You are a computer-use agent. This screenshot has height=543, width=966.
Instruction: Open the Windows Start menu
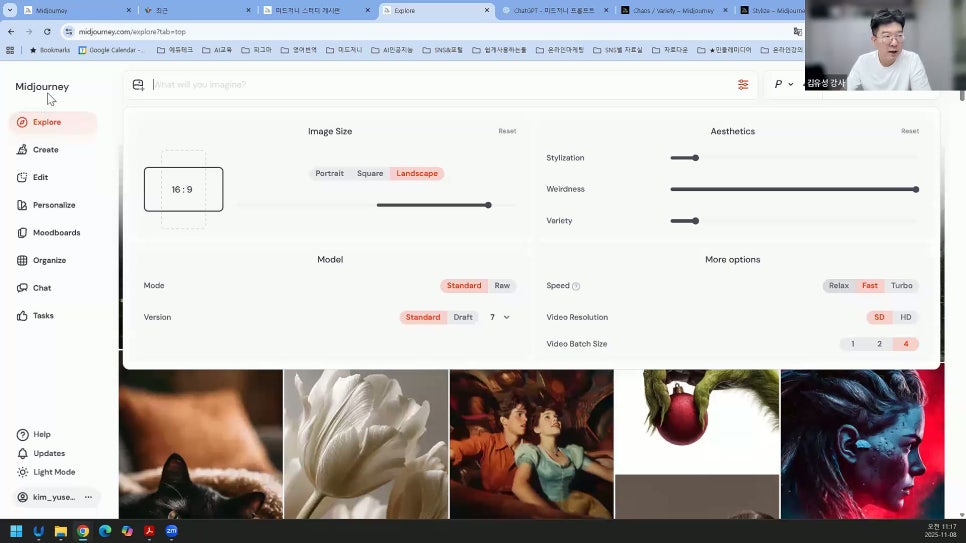tap(17, 531)
